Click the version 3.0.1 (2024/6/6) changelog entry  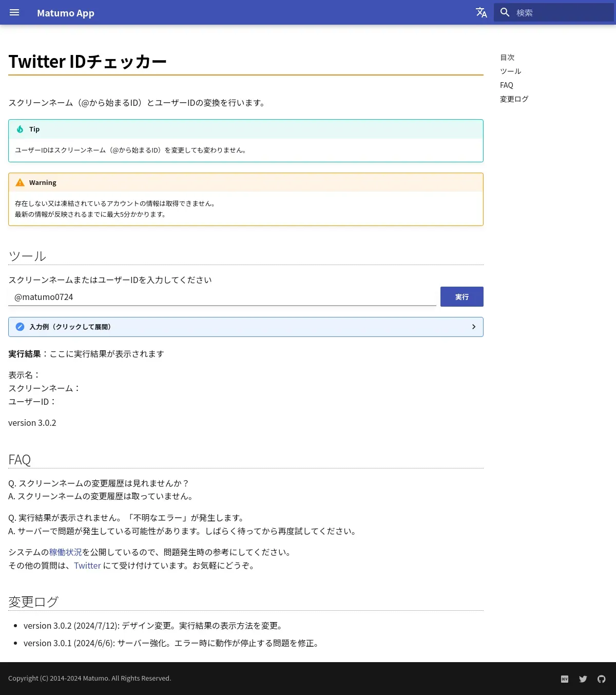(172, 643)
